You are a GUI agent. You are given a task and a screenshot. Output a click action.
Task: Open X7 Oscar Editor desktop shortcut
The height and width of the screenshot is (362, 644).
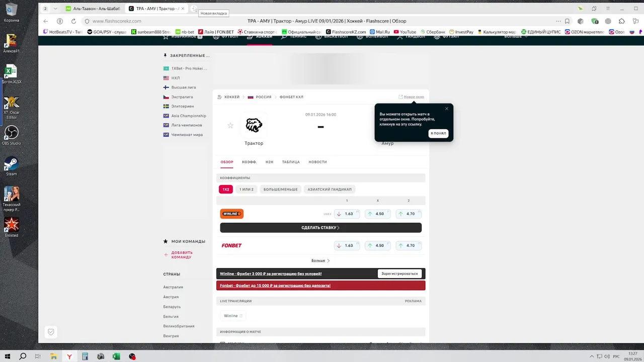[x=11, y=107]
